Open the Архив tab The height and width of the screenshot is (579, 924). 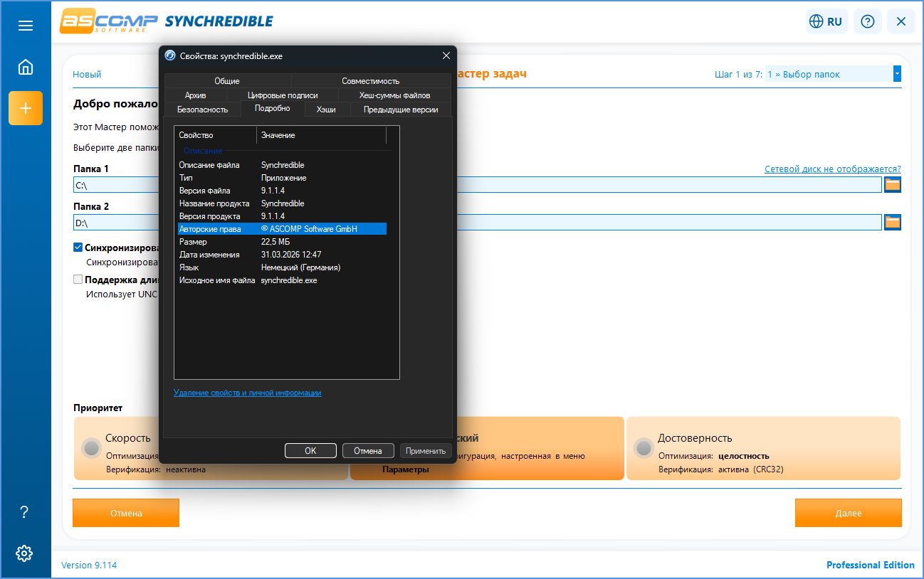click(x=196, y=95)
